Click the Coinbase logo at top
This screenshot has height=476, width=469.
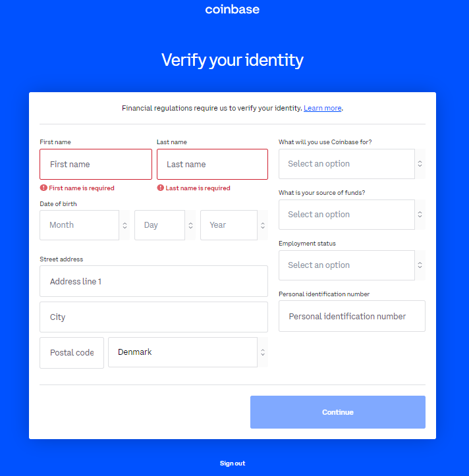232,9
